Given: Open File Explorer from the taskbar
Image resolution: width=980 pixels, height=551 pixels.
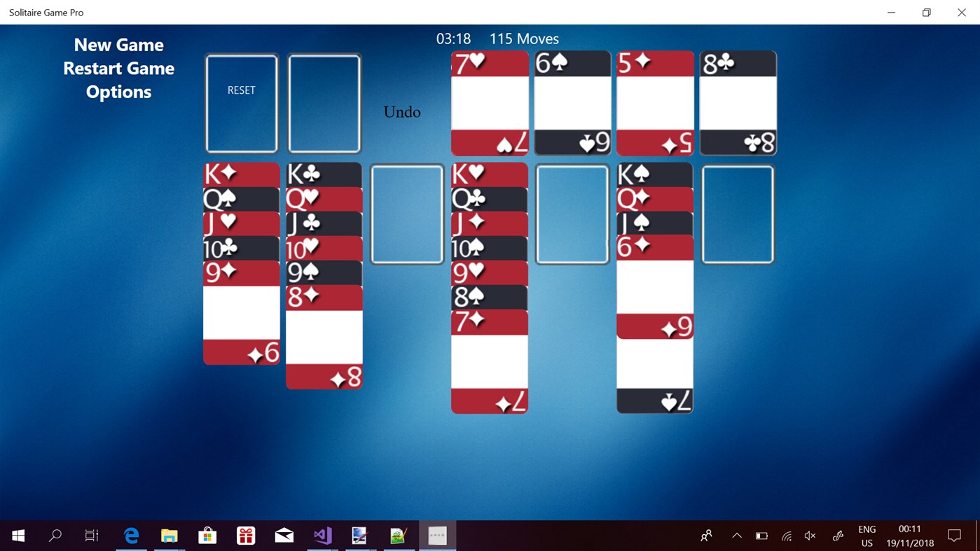Looking at the screenshot, I should pyautogui.click(x=168, y=534).
